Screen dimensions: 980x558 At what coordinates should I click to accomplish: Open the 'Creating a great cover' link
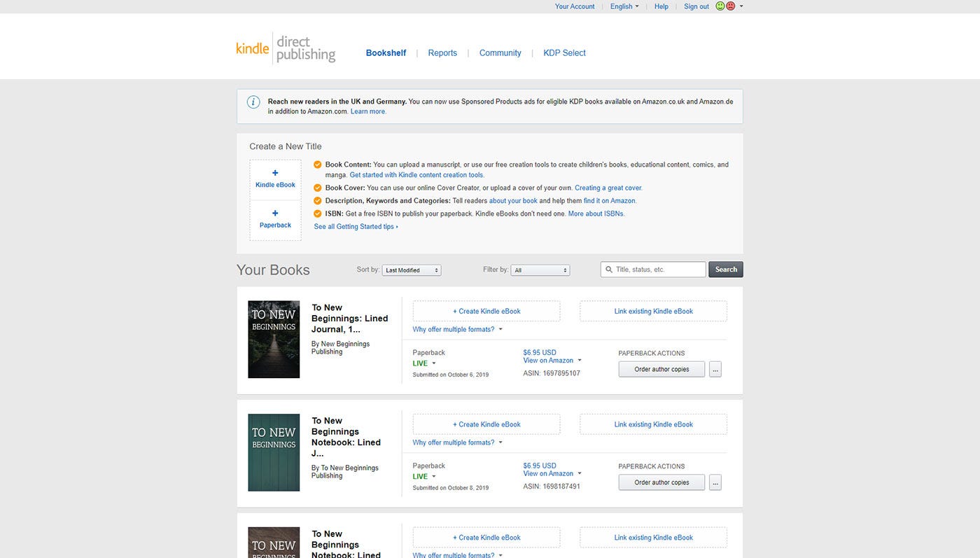tap(608, 188)
